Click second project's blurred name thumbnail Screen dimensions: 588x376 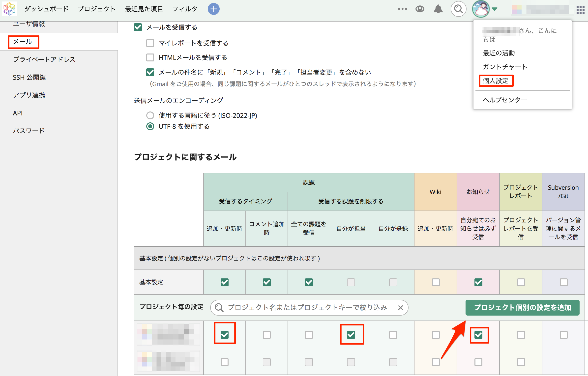[x=169, y=362]
